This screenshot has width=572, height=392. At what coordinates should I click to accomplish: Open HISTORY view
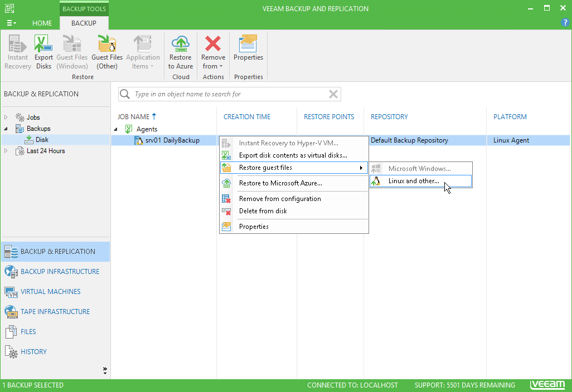(x=55, y=351)
